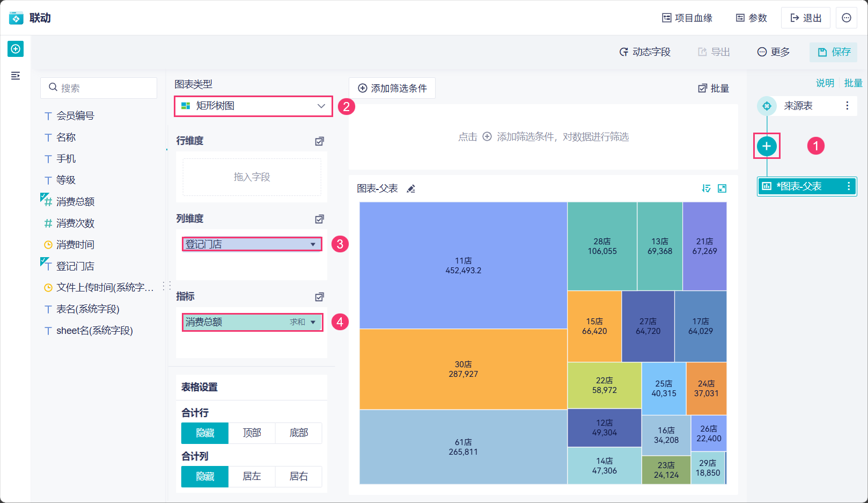868x503 pixels.
Task: Click the add icon in left sidebar
Action: [16, 49]
